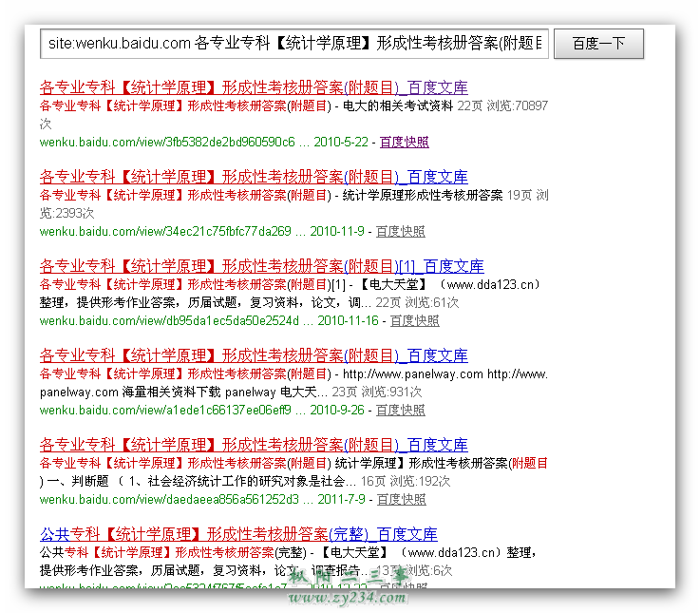Open 百度快照 for the 2010-11-16 result
The height and width of the screenshot is (613, 700).
coord(415,321)
